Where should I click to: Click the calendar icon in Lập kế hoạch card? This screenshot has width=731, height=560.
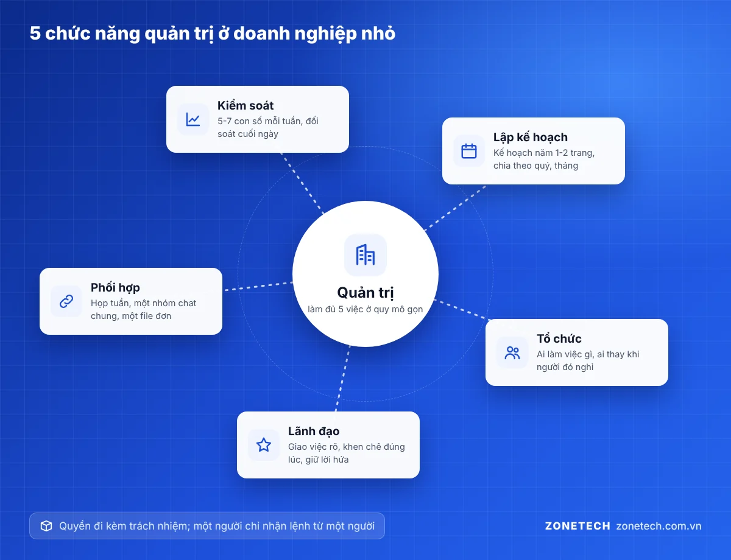pyautogui.click(x=469, y=151)
